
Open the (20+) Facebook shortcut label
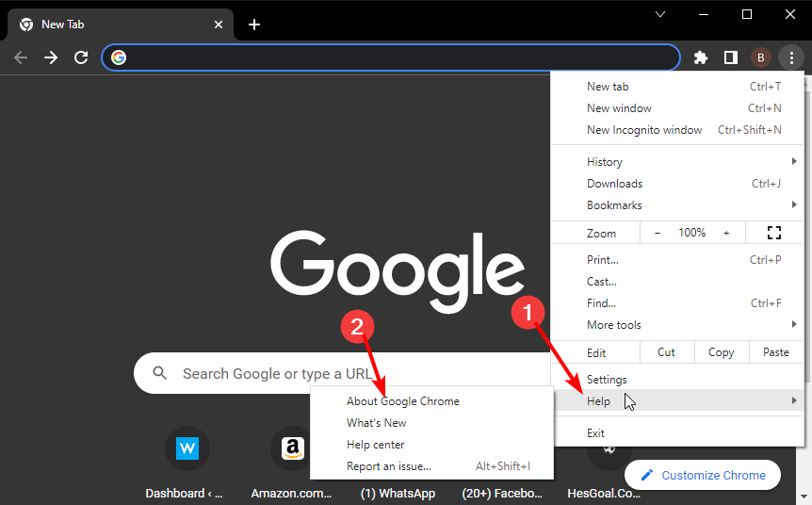[x=502, y=494]
